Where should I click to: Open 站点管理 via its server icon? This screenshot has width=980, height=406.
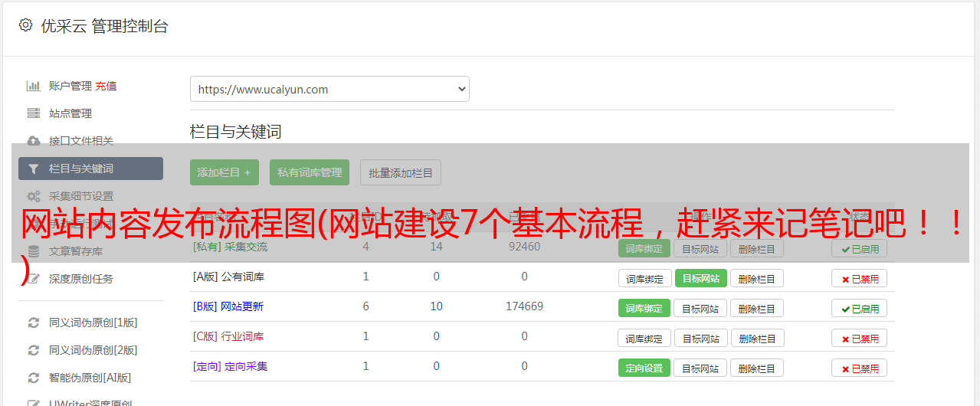point(34,113)
